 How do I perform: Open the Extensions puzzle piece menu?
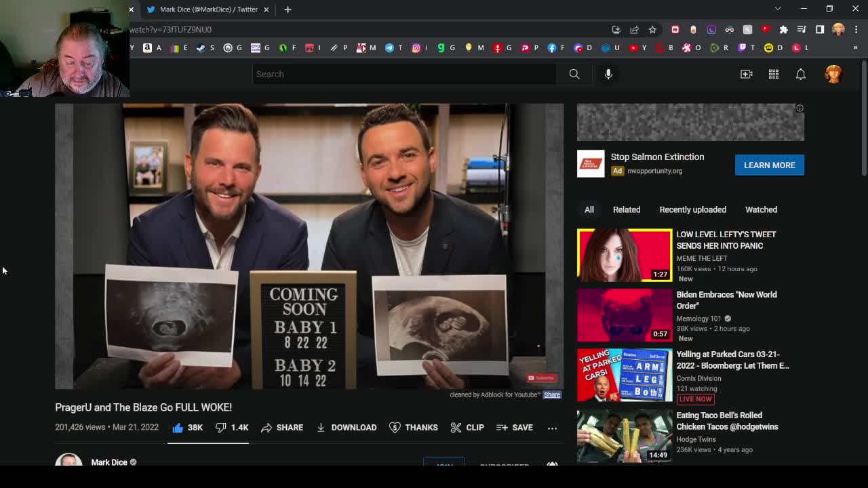783,30
